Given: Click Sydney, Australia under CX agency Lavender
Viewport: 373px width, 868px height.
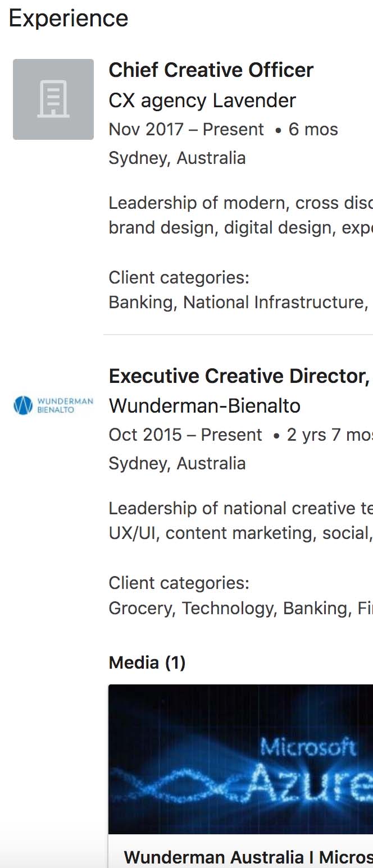Looking at the screenshot, I should pos(177,158).
